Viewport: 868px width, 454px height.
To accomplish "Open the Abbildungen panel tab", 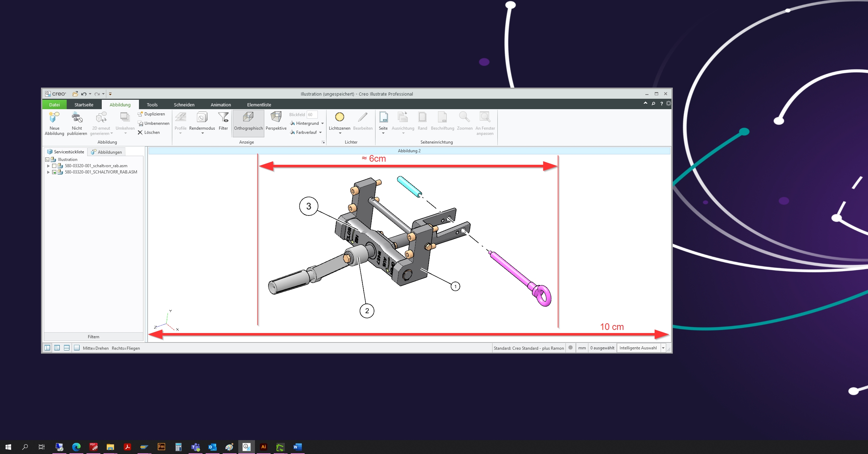I will point(107,152).
